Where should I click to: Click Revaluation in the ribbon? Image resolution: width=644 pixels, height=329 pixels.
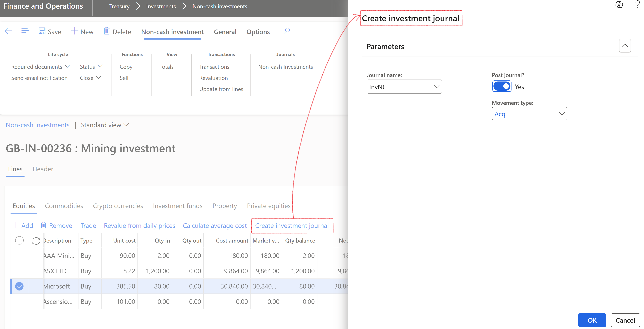coord(213,78)
